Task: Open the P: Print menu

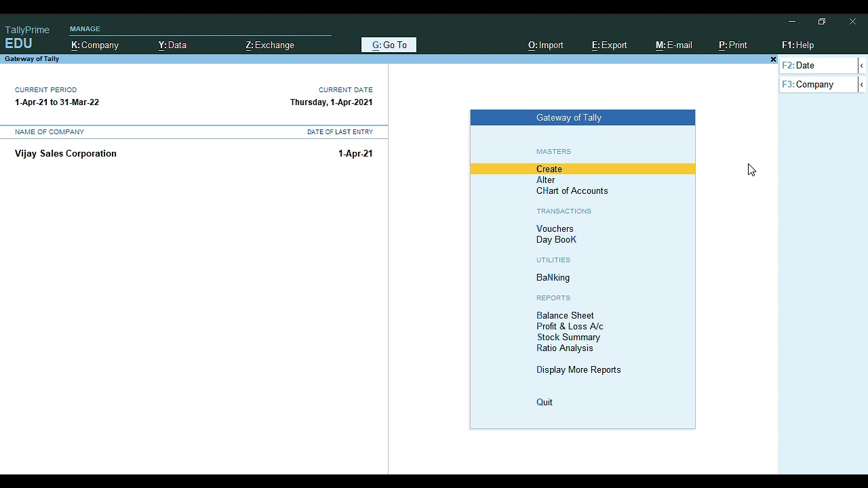Action: point(733,45)
